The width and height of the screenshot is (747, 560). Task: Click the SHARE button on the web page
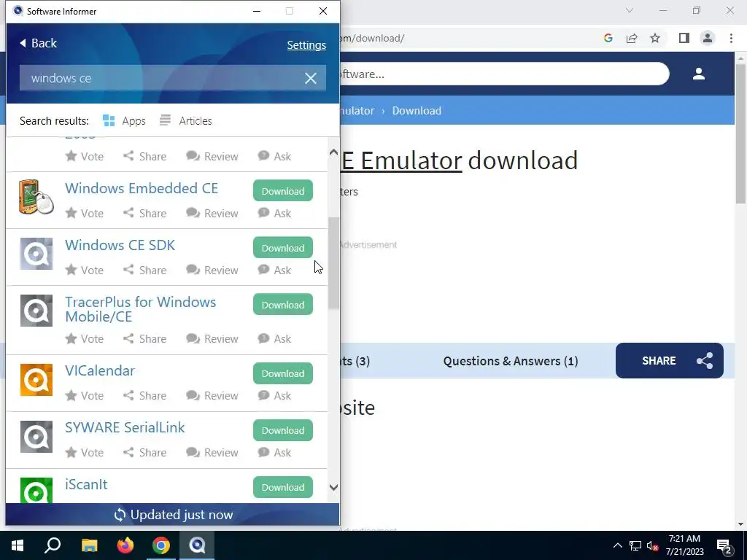click(670, 360)
